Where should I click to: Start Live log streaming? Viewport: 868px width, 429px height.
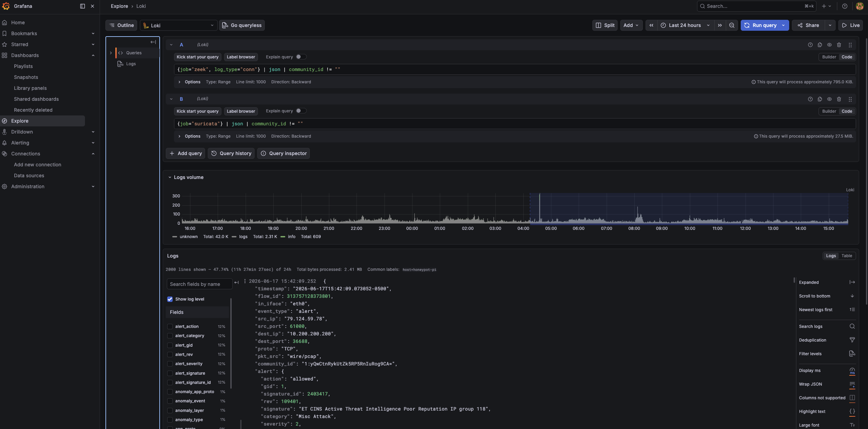point(851,25)
